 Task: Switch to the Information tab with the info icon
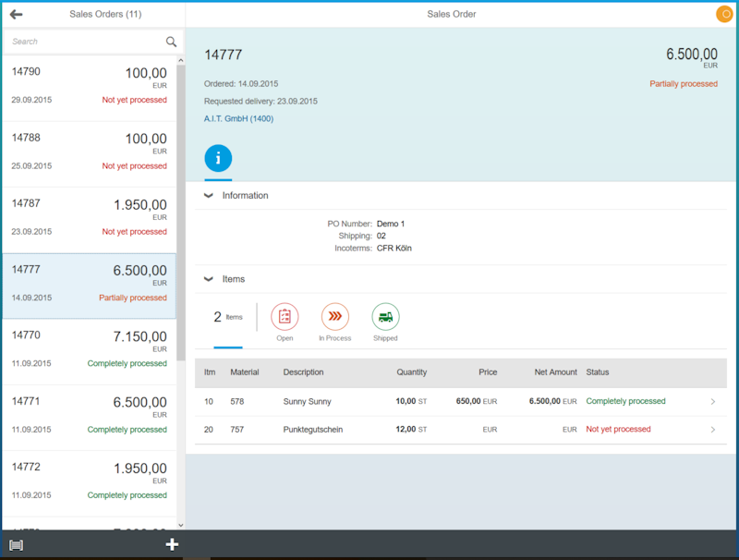tap(218, 157)
